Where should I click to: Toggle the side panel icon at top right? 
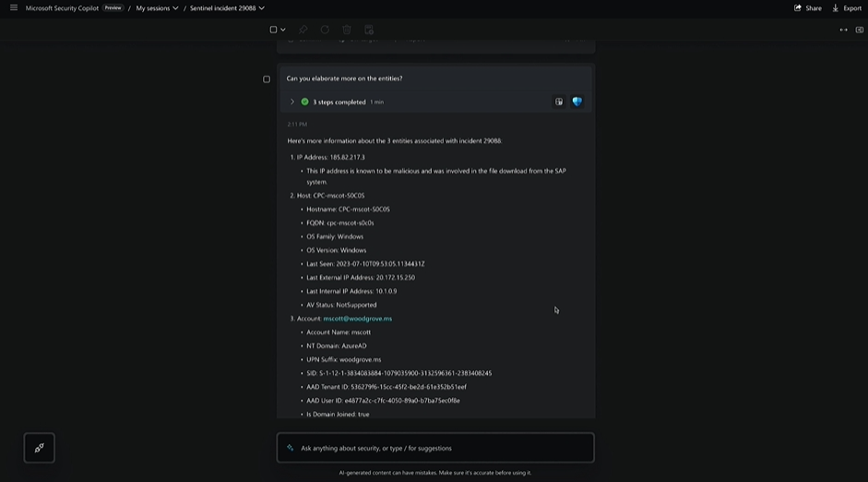pyautogui.click(x=860, y=30)
